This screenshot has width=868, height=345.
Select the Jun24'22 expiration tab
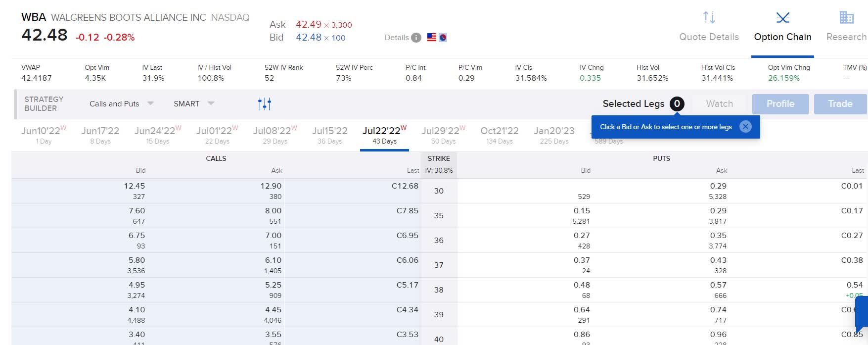pyautogui.click(x=158, y=135)
